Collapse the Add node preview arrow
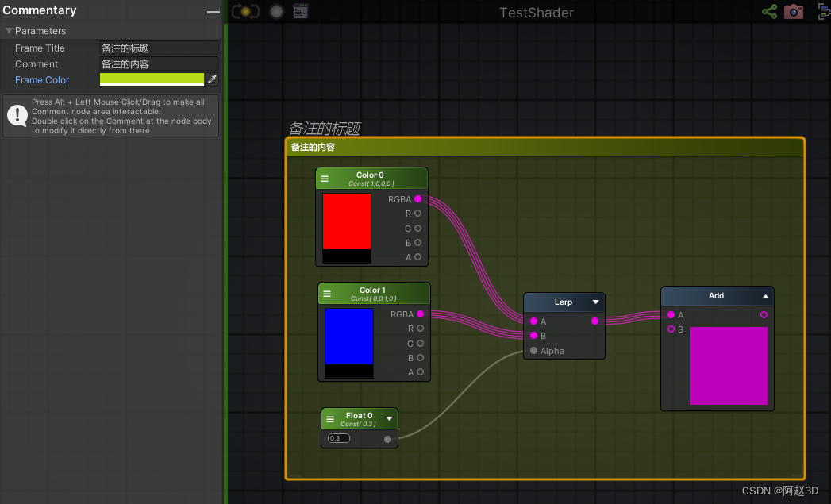This screenshot has height=504, width=831. 765,296
